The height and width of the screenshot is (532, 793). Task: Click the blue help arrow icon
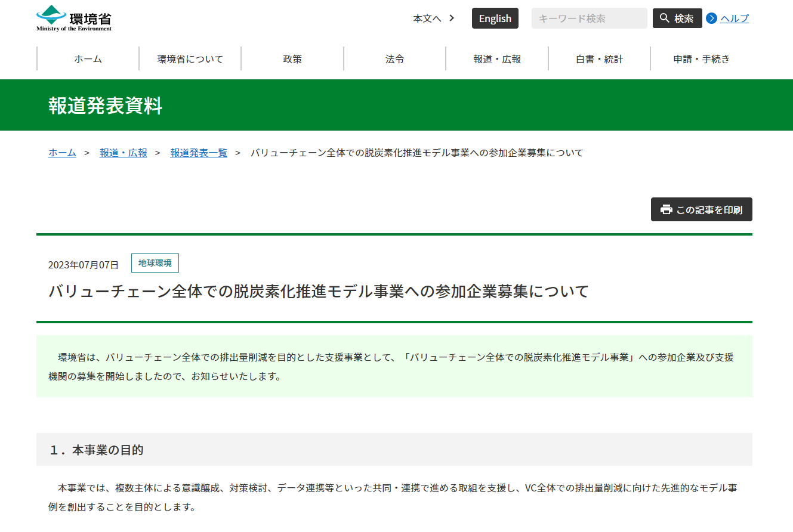711,18
